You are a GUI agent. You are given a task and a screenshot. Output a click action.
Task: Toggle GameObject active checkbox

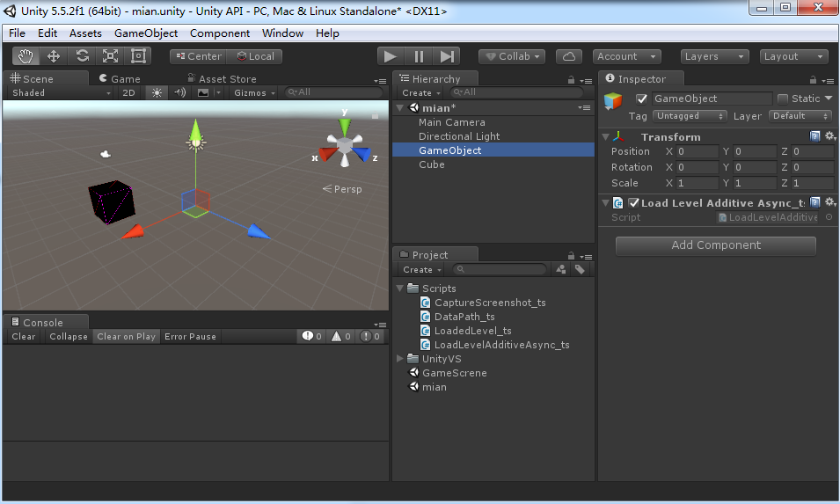tap(641, 99)
